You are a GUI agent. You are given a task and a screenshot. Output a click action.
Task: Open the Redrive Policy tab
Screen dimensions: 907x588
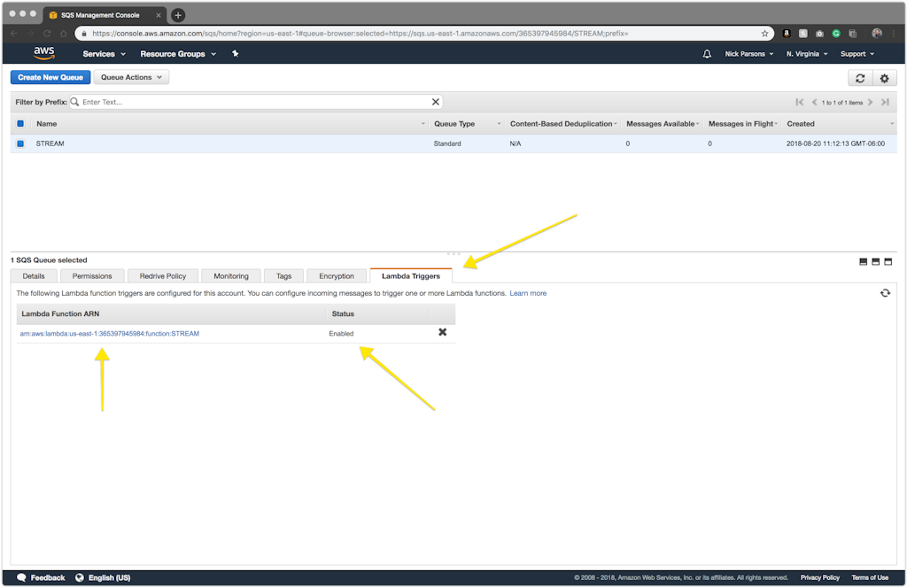pyautogui.click(x=163, y=276)
